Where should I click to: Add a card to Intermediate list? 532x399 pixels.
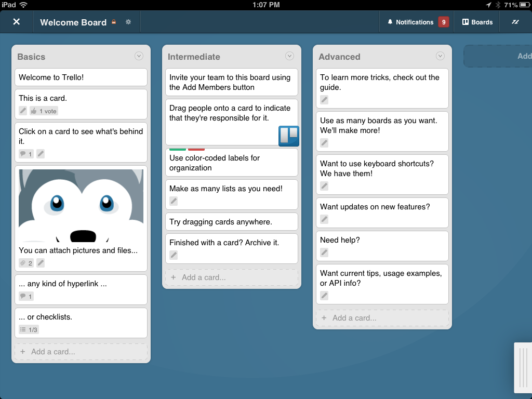point(232,277)
